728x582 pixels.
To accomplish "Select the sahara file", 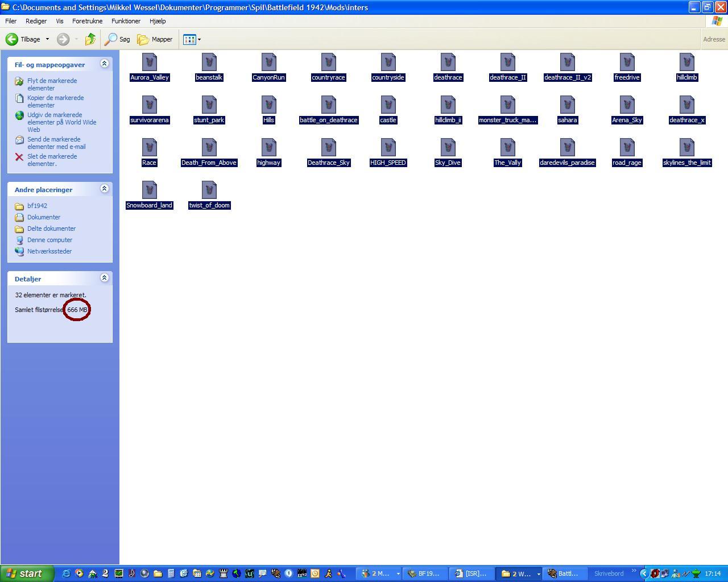I will coord(567,110).
